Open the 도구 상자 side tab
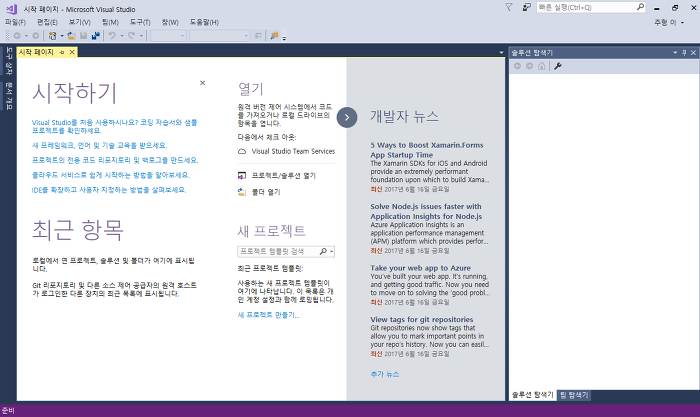 pos(9,61)
